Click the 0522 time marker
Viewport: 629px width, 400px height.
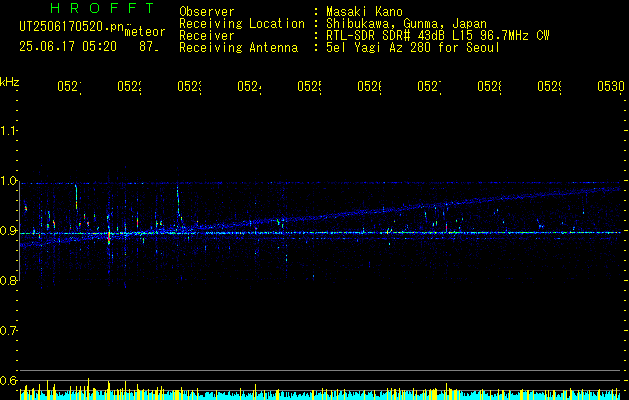point(129,87)
